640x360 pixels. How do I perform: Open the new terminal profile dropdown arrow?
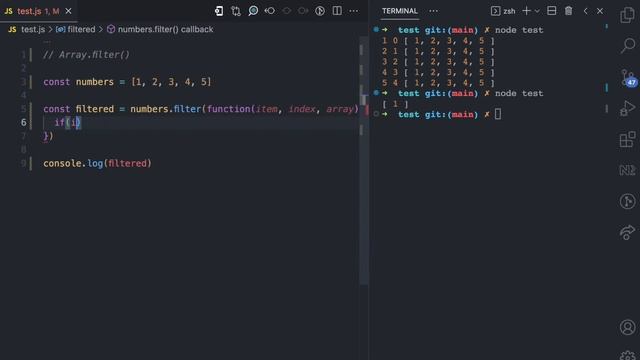point(537,11)
